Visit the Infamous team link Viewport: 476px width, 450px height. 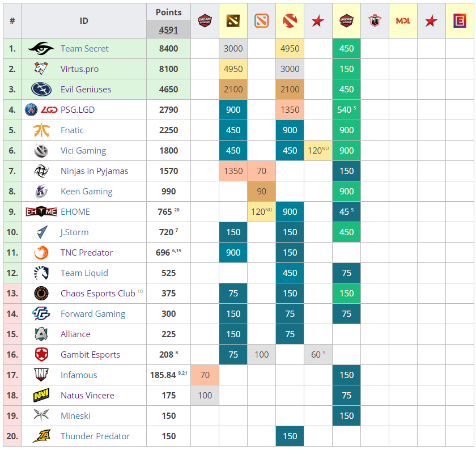(x=79, y=375)
